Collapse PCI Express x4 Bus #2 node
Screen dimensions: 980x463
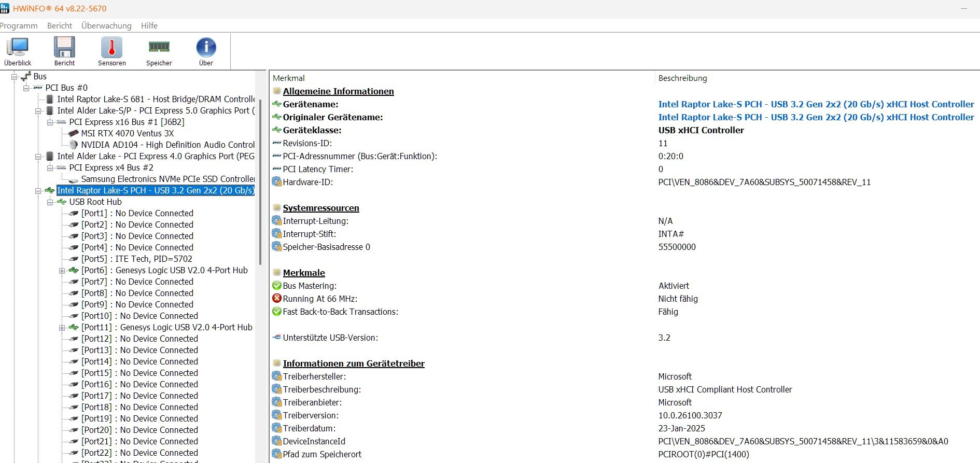click(50, 167)
